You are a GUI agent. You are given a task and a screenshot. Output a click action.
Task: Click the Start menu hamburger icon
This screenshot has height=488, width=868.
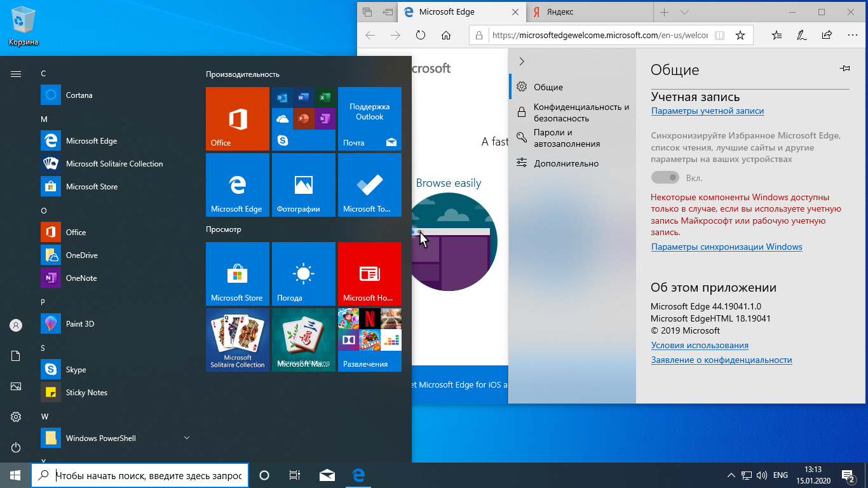point(16,74)
